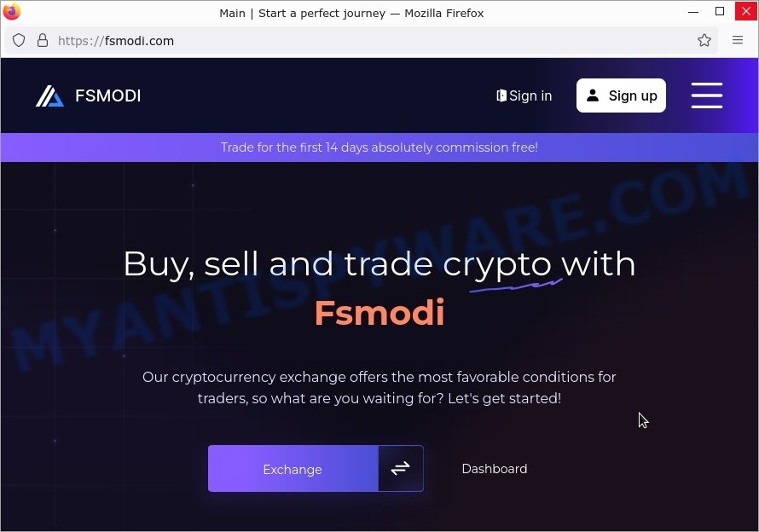Click the FSMODI triangular logo icon
759x532 pixels.
coord(49,95)
